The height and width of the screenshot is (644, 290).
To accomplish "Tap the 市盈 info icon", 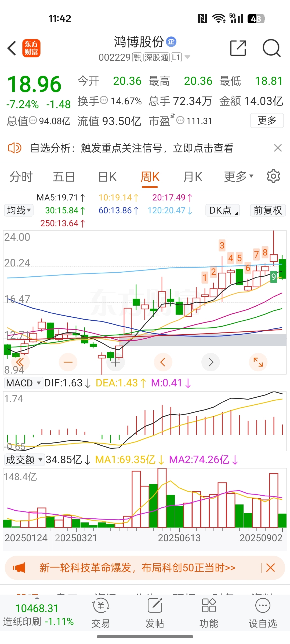I will pyautogui.click(x=180, y=120).
